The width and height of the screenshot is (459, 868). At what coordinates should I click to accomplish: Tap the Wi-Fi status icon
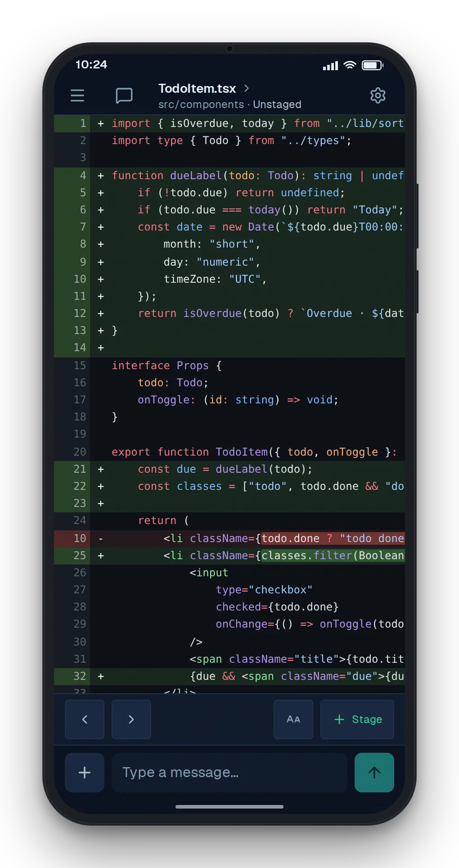350,65
